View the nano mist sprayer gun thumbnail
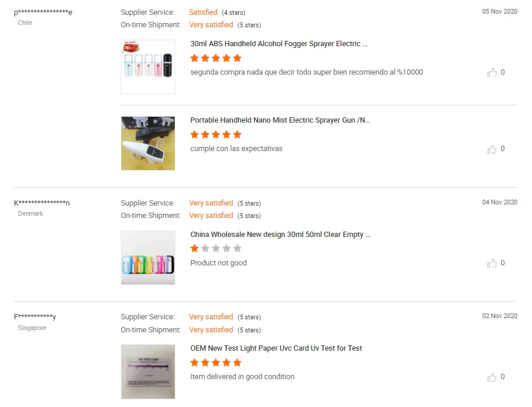 pos(148,143)
